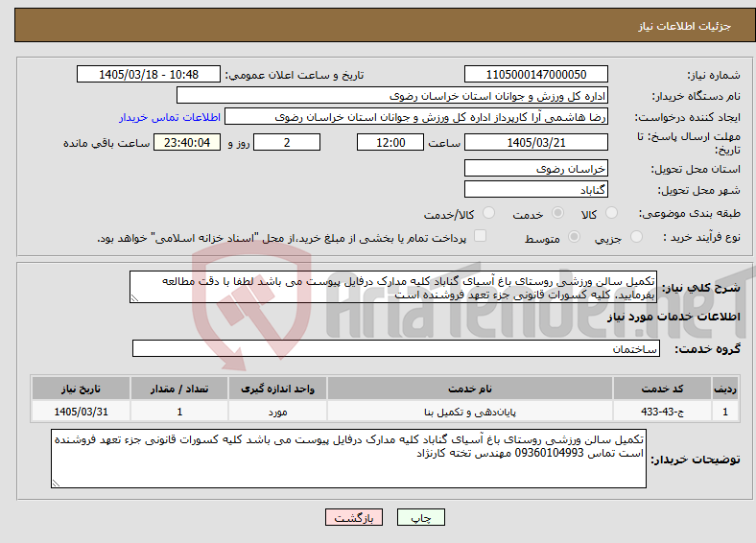Select the خدمت radio button
The image size is (756, 543).
pyautogui.click(x=557, y=213)
